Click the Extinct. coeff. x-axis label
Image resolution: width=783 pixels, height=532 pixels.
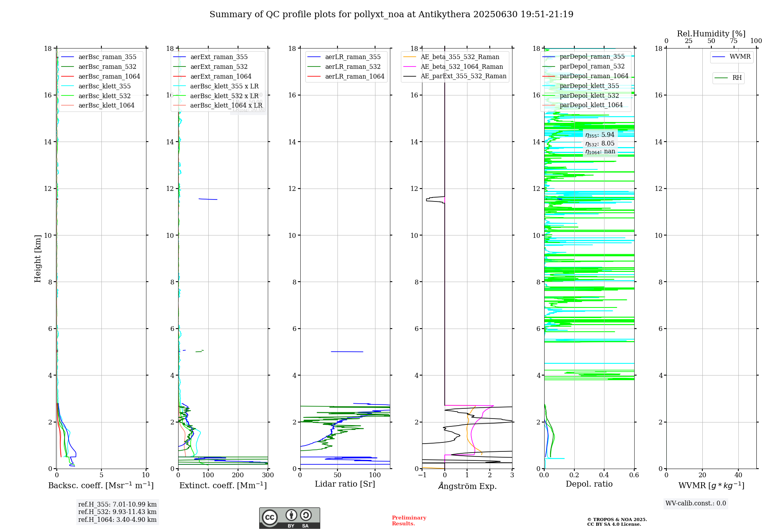(x=223, y=485)
